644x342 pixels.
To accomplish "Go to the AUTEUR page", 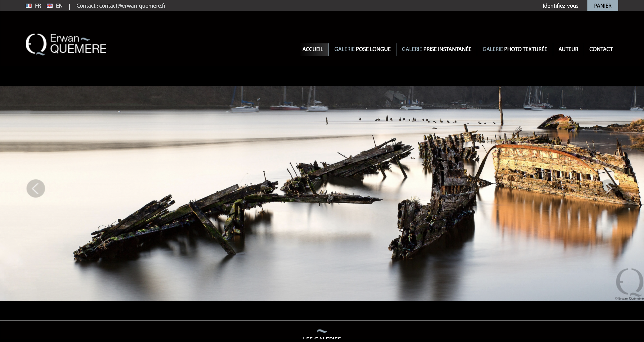I will (568, 49).
